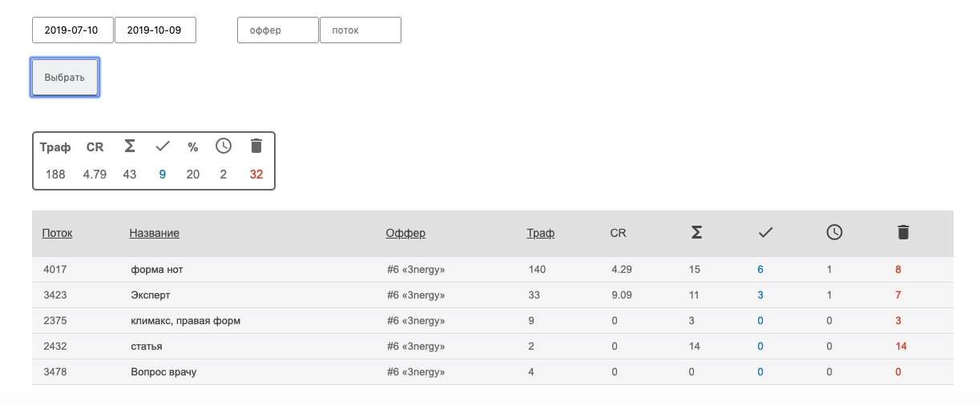Screen dimensions: 980x405
Task: Click the end date field 2019-10-09
Action: point(155,30)
